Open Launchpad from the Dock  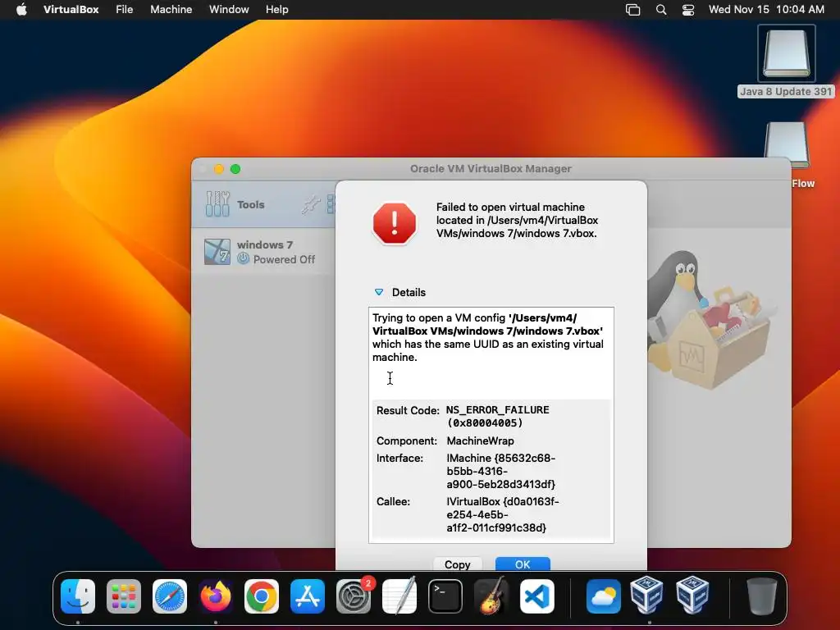(x=124, y=596)
